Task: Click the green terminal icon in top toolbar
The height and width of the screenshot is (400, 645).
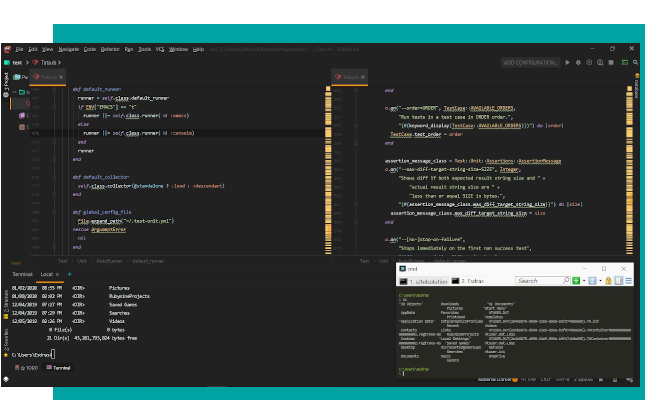Action: click(x=625, y=63)
